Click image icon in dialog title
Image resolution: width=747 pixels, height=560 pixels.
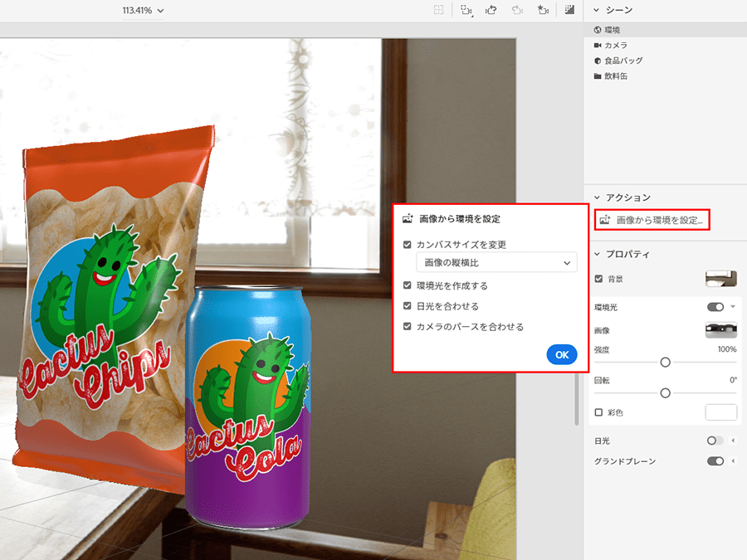408,219
